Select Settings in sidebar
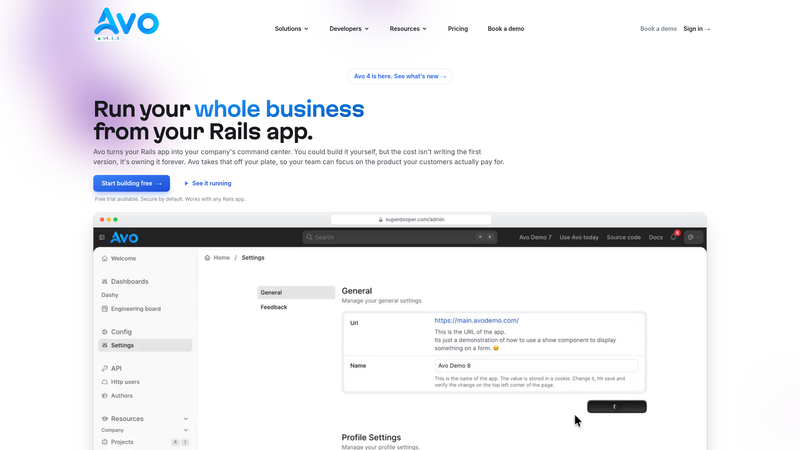This screenshot has width=800, height=450. [145, 345]
